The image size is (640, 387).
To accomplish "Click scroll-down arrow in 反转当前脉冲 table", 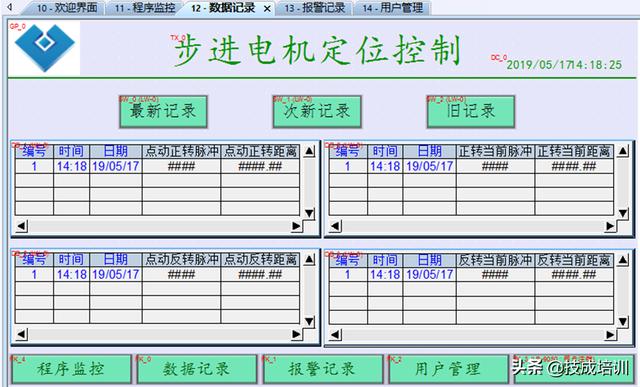I will [623, 322].
